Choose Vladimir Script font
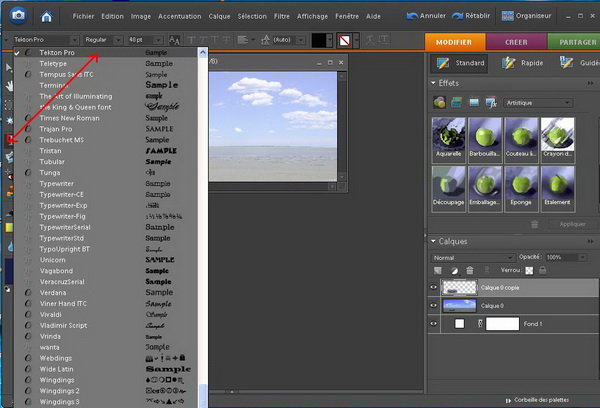600x408 pixels. point(63,326)
